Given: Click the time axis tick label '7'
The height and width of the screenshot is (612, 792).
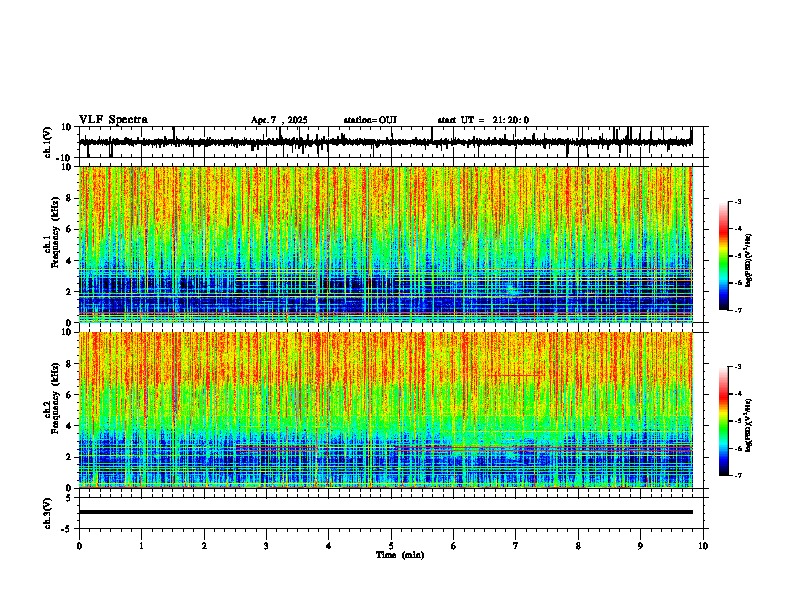Looking at the screenshot, I should [516, 546].
